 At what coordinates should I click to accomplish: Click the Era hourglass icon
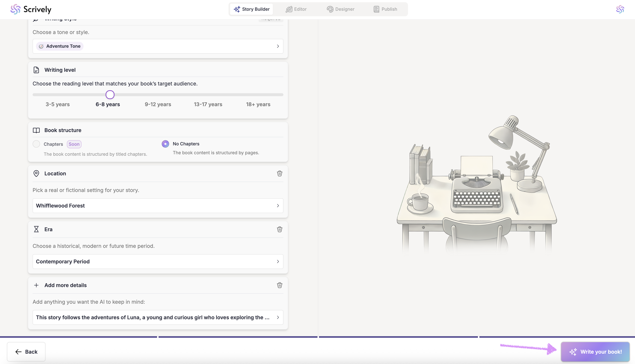36,229
